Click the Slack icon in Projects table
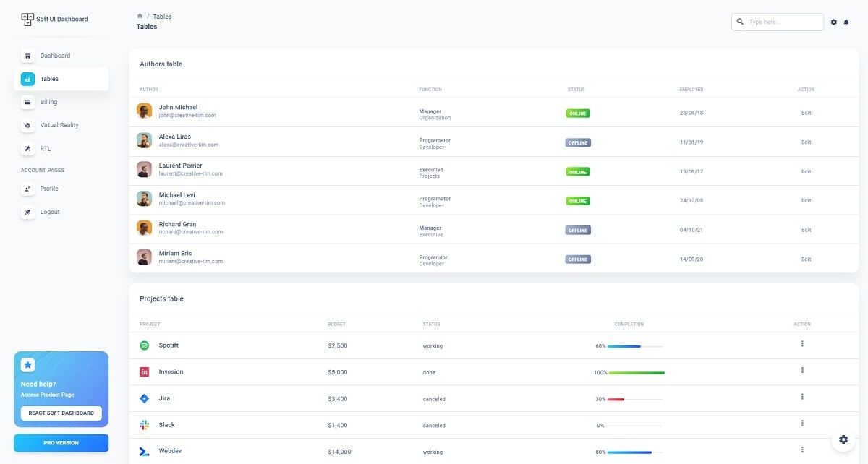 tap(144, 424)
